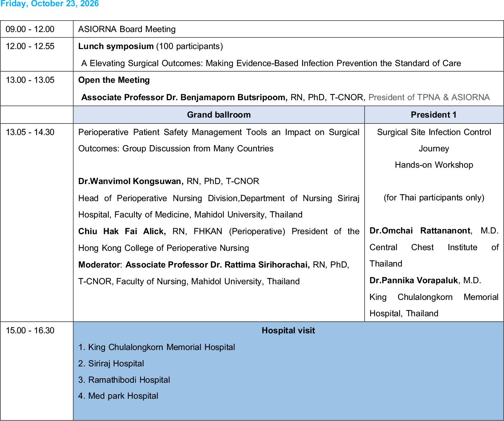Select the ASIORNA Board Meeting row
This screenshot has height=421, width=504.
click(252, 29)
